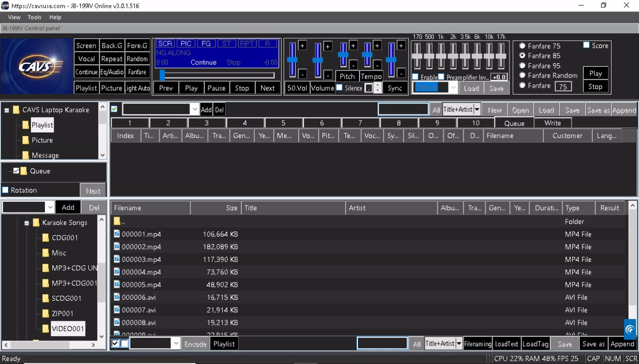Click the SCDG001 folder icon
The image size is (639, 364).
(x=45, y=298)
